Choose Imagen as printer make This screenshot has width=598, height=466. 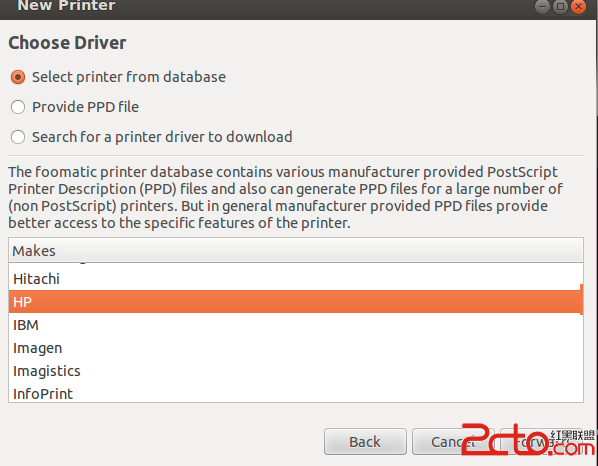coord(296,348)
